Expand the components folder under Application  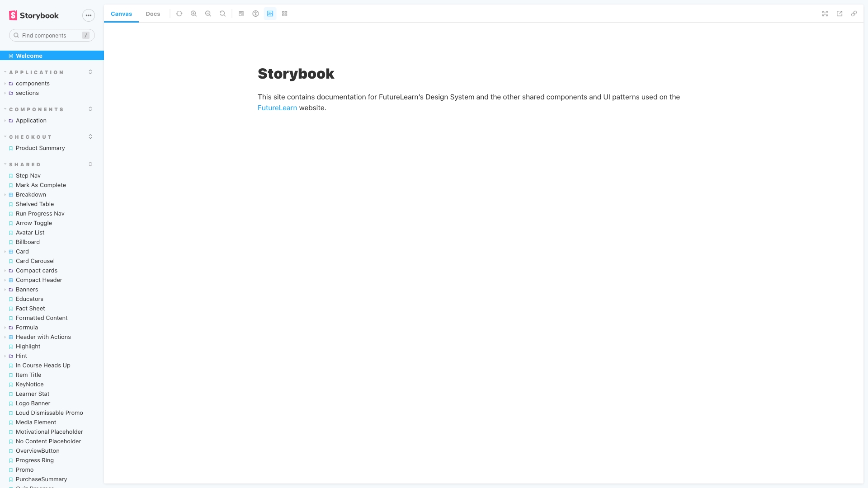pyautogui.click(x=33, y=84)
